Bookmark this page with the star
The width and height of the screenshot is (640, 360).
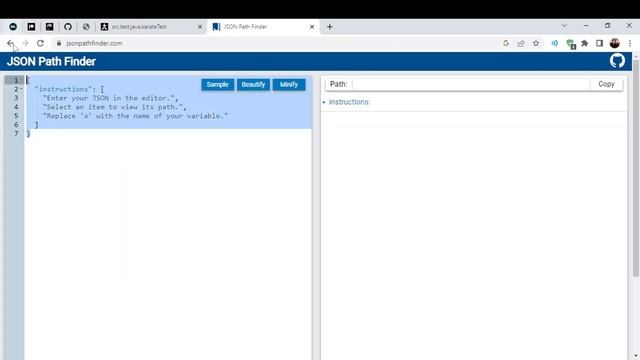536,43
